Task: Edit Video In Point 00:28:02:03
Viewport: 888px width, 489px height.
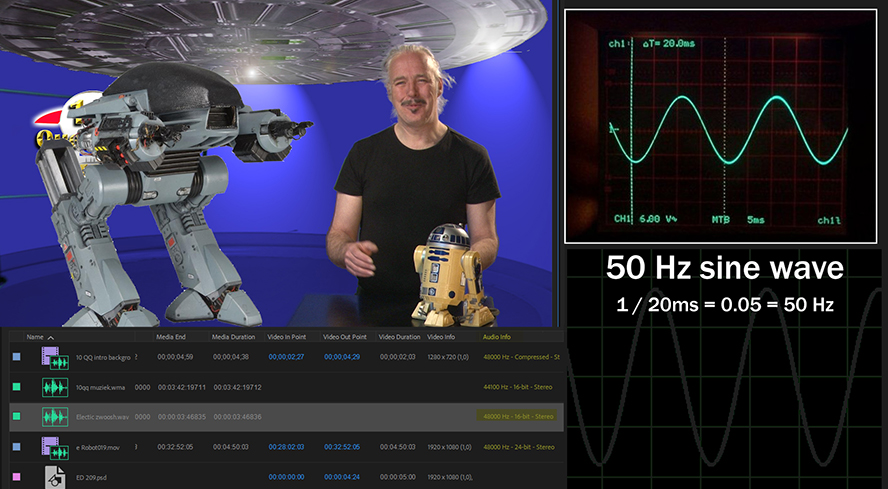Action: point(287,447)
